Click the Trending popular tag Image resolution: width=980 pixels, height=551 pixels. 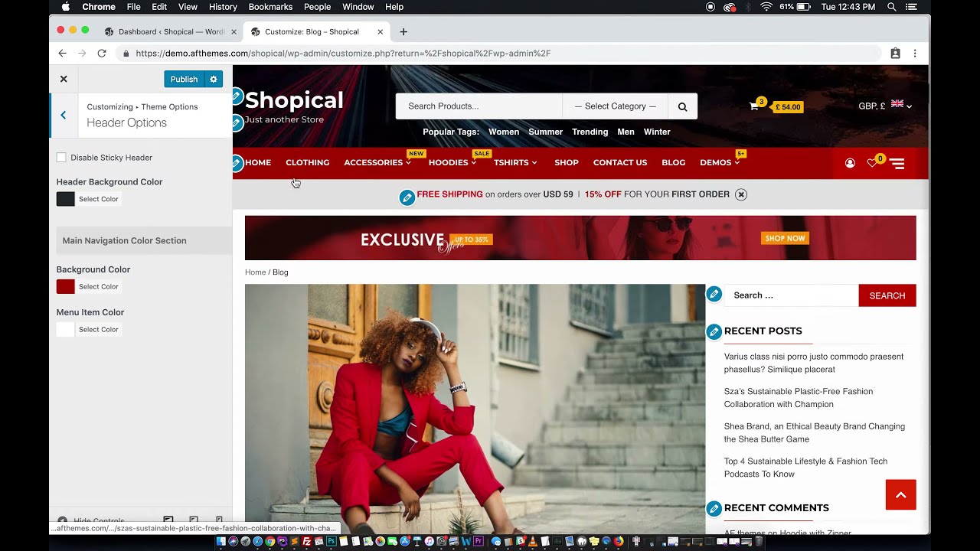coord(590,132)
